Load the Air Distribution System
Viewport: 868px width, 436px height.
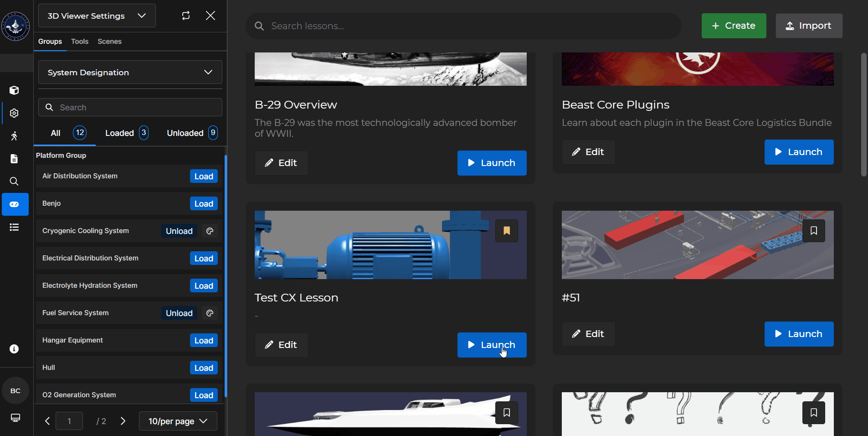(204, 176)
